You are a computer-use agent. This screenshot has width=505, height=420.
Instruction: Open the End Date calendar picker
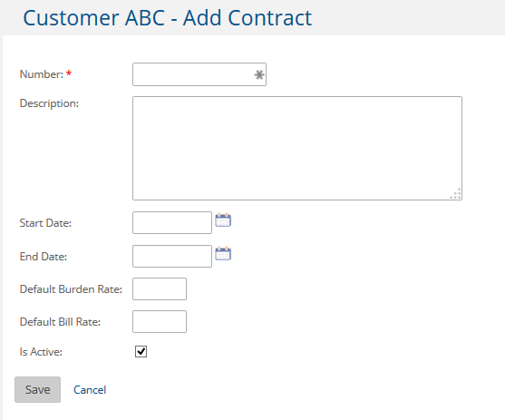tap(223, 254)
